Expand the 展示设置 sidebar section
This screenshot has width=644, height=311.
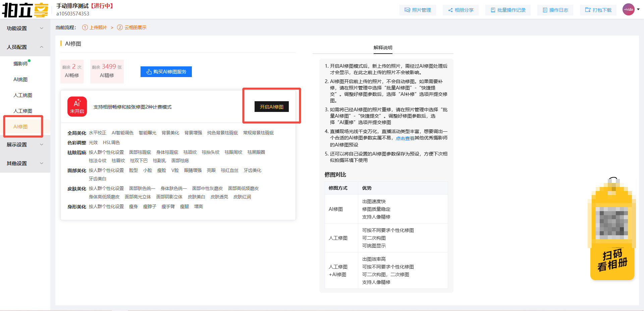(25, 145)
